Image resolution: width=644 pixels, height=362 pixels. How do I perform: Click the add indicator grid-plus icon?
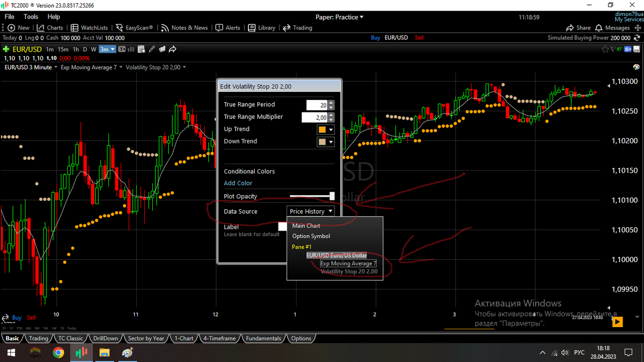tap(141, 49)
